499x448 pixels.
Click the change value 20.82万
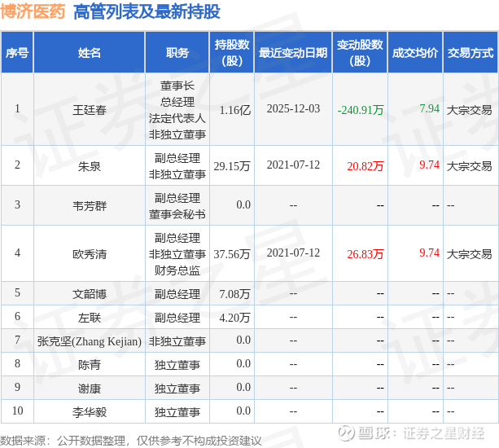point(365,166)
